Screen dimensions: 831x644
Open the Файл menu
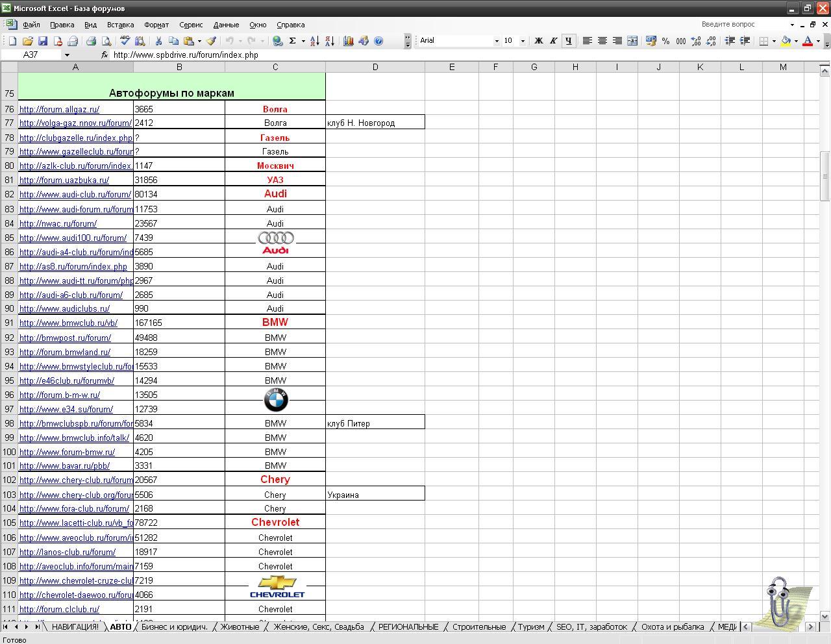[x=31, y=25]
